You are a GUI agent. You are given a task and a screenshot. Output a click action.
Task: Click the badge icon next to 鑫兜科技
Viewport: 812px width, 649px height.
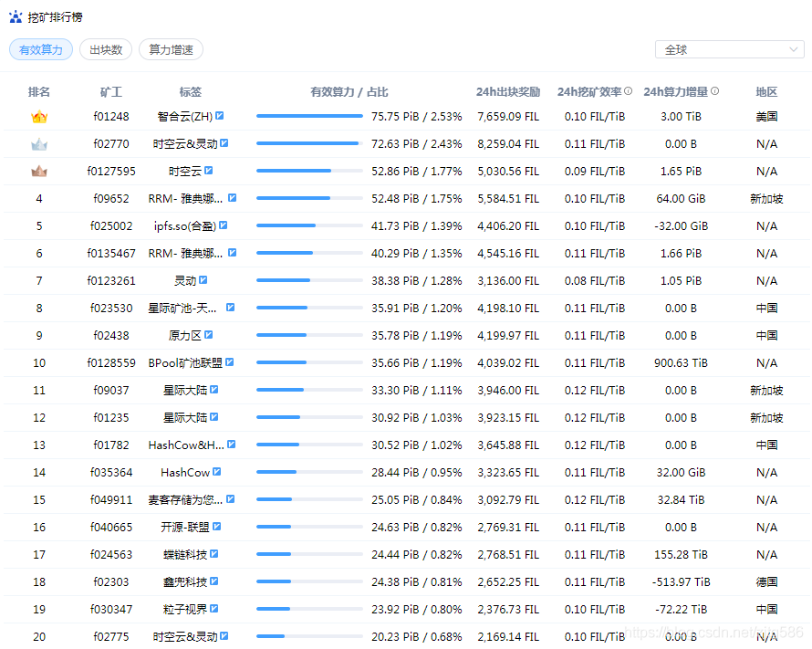[x=213, y=581]
